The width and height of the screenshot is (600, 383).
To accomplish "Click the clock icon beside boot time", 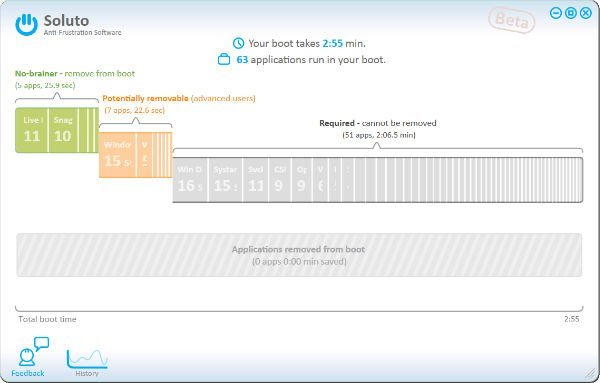I will pyautogui.click(x=238, y=43).
